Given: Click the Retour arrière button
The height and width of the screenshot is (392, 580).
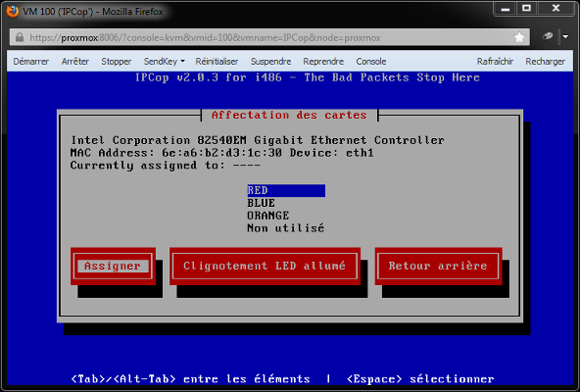Looking at the screenshot, I should coord(438,267).
